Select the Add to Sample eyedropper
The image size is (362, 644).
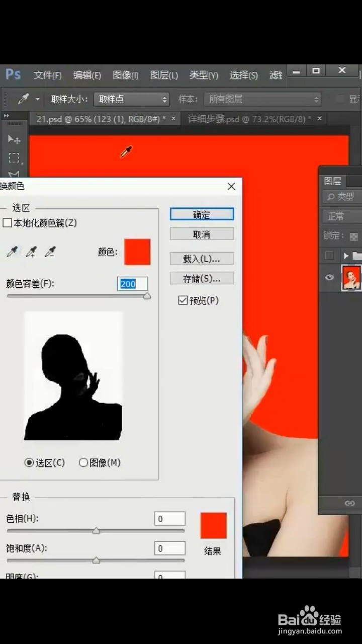coord(31,252)
